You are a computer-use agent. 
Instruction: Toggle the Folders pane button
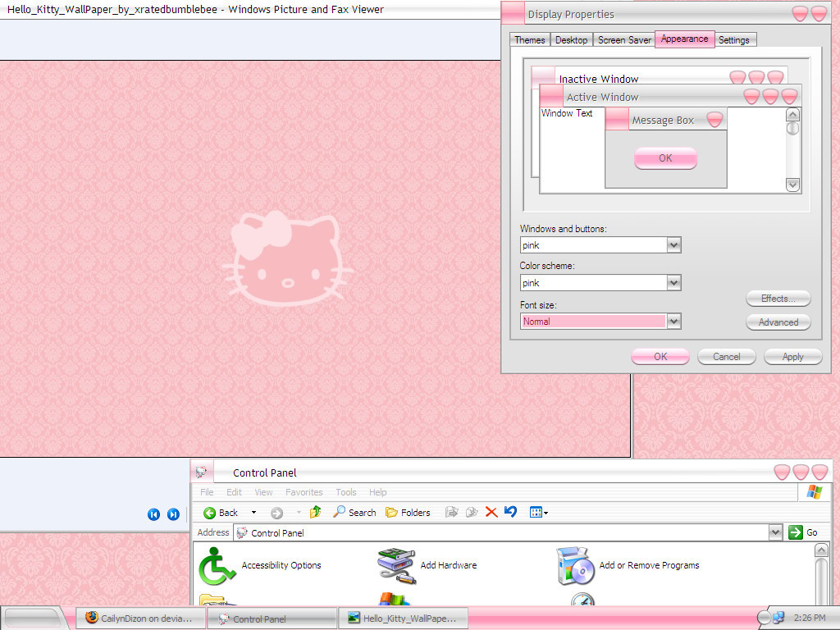[x=408, y=513]
